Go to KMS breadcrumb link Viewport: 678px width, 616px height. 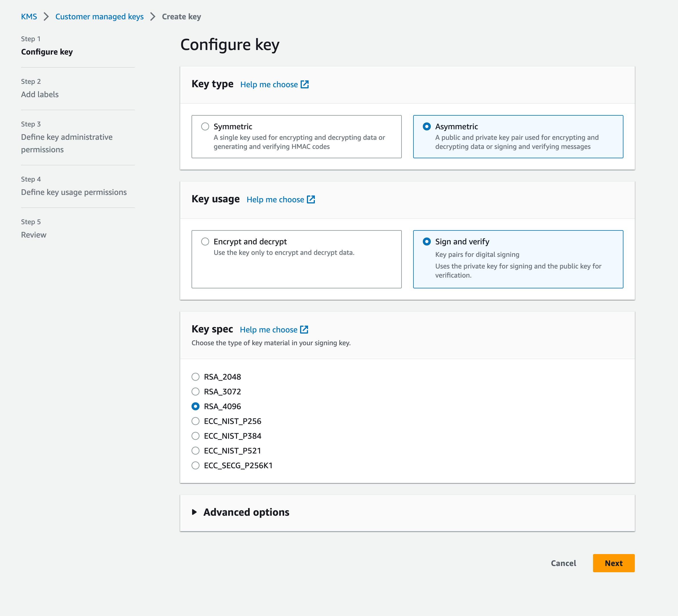[29, 16]
